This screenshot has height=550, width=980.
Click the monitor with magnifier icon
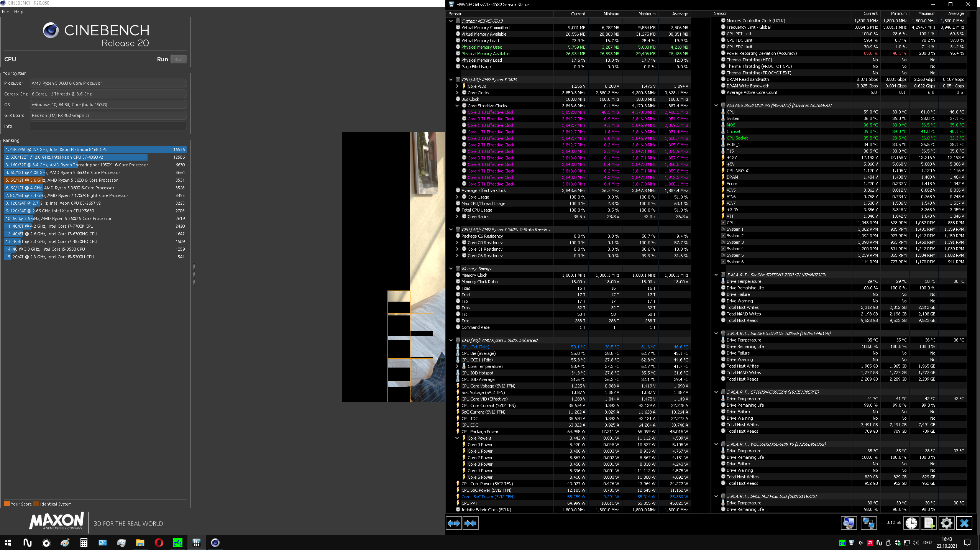coord(849,523)
